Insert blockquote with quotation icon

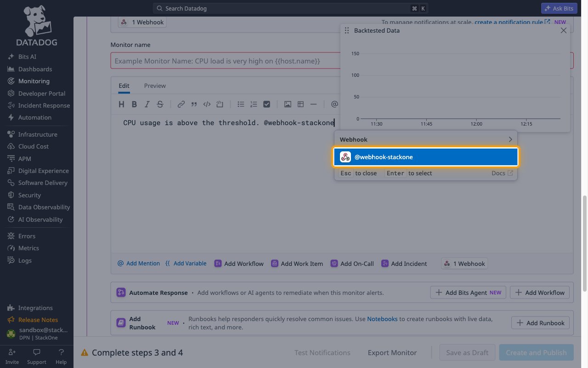[x=194, y=104]
